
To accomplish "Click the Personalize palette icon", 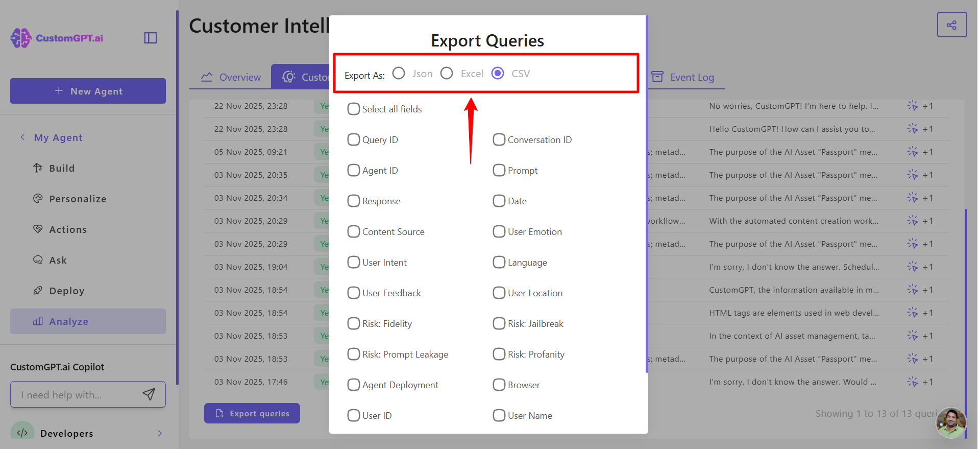I will coord(38,199).
